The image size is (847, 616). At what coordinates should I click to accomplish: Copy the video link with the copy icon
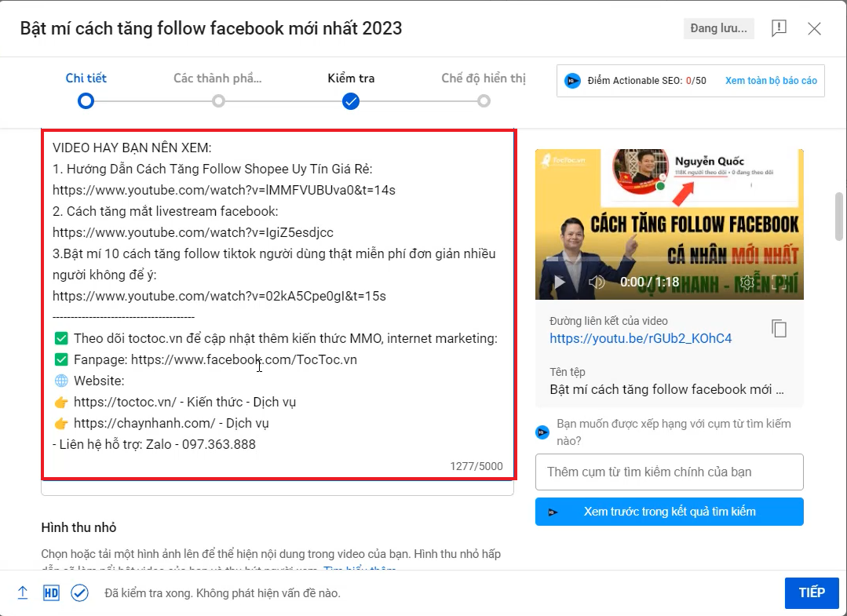pyautogui.click(x=779, y=329)
